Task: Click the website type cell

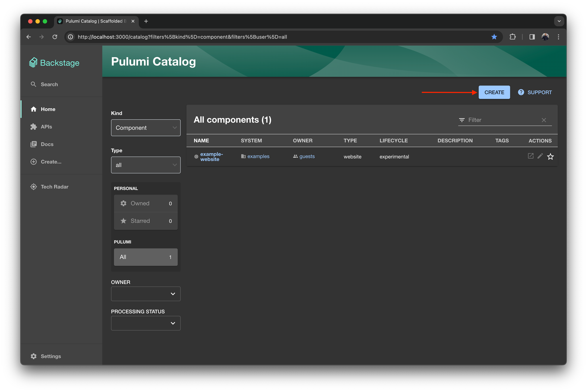Action: coord(352,157)
